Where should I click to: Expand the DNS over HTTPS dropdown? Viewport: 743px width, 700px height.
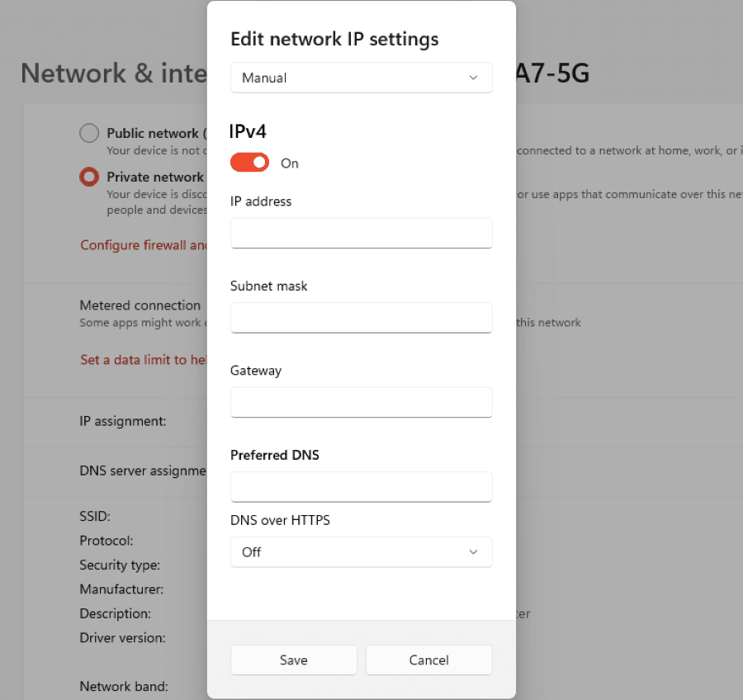361,552
